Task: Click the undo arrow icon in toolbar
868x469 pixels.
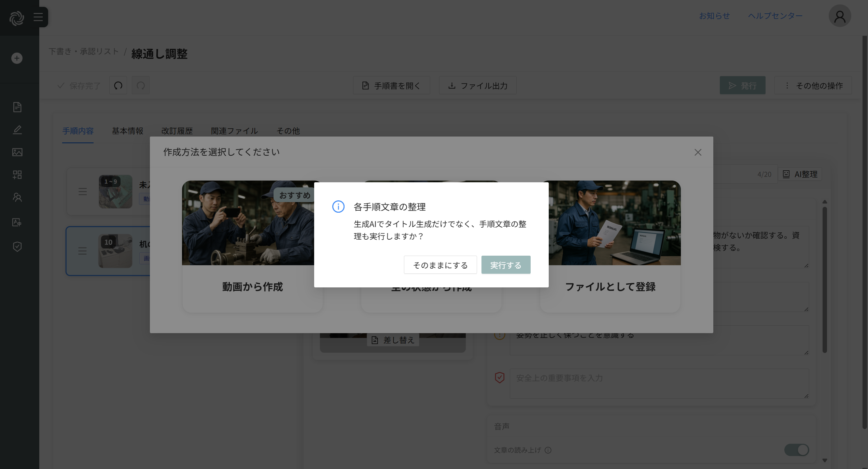Action: (x=118, y=85)
